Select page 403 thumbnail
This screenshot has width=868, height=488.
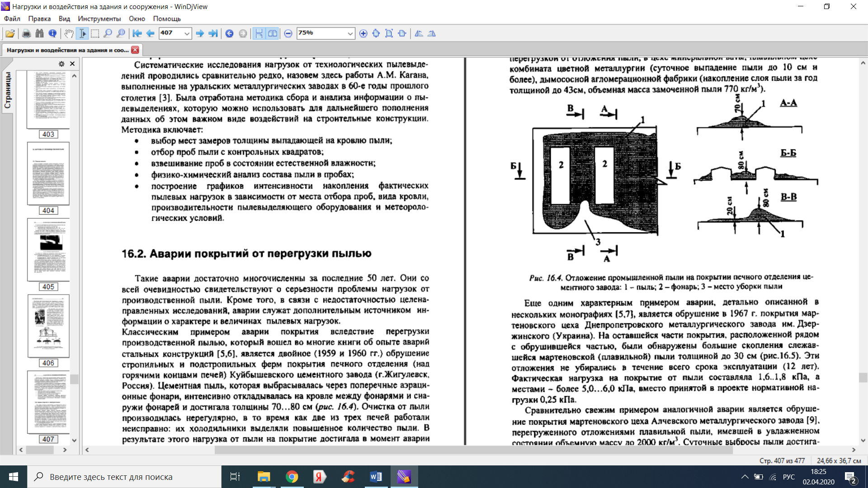(x=48, y=100)
